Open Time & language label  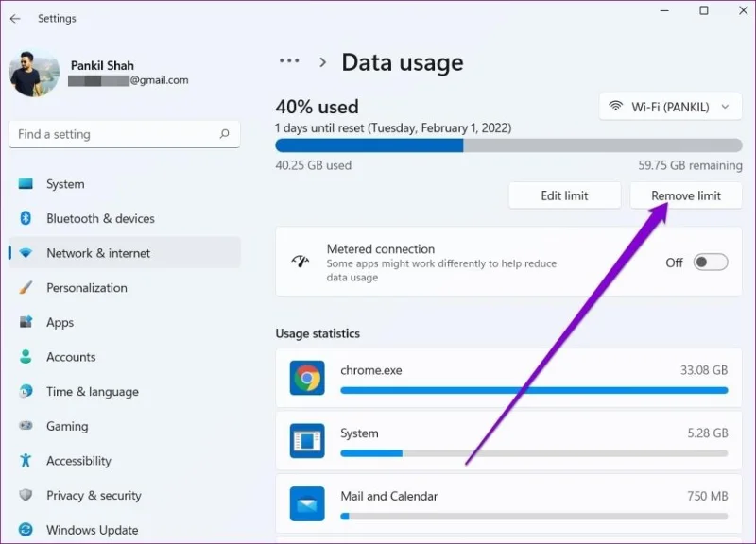(93, 392)
